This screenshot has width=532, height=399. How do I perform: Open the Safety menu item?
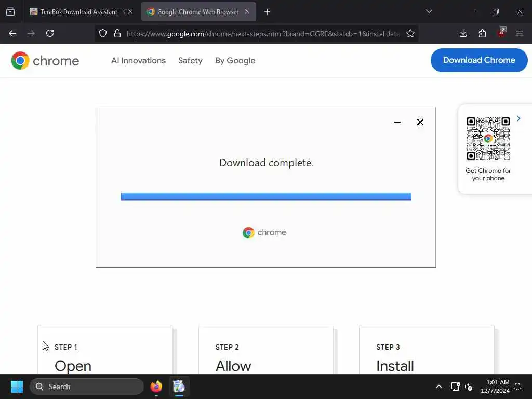click(x=190, y=61)
